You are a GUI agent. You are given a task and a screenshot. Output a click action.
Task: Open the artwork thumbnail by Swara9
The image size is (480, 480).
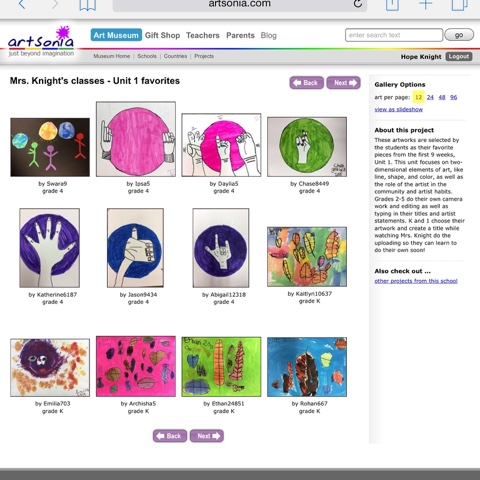(50, 147)
